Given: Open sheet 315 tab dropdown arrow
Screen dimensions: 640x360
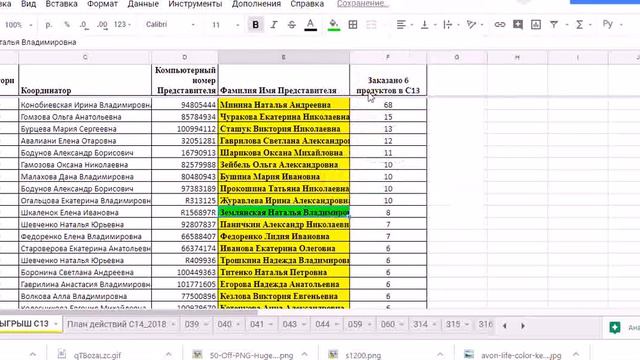Looking at the screenshot, I should [467, 325].
